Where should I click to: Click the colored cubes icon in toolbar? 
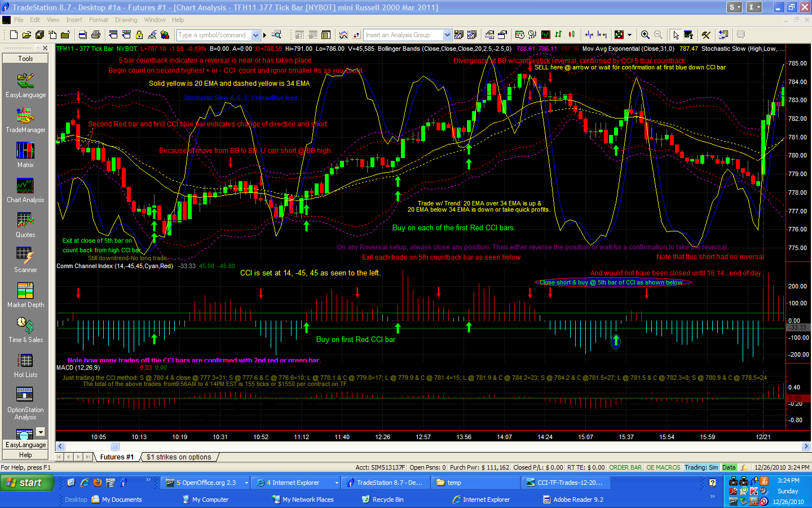[165, 35]
